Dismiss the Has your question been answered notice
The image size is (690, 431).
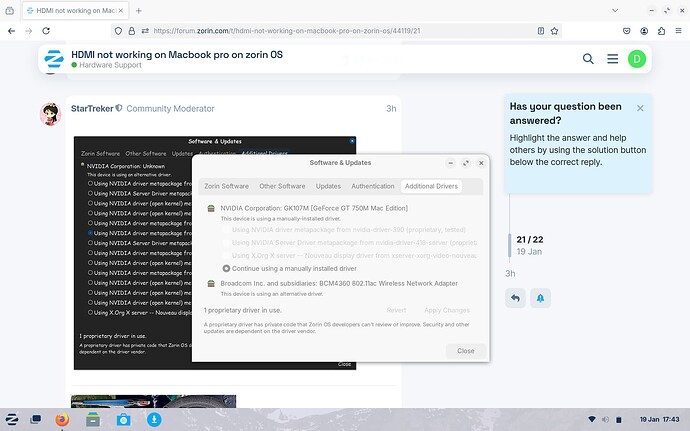point(640,108)
